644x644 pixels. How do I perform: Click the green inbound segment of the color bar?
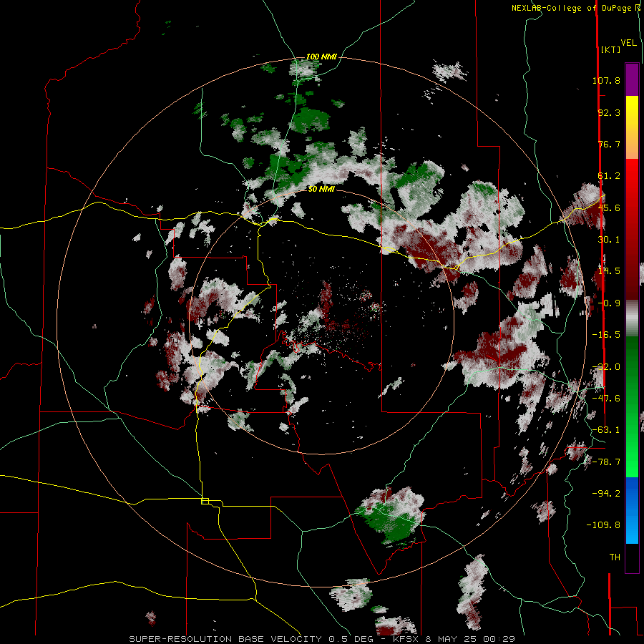pos(632,406)
